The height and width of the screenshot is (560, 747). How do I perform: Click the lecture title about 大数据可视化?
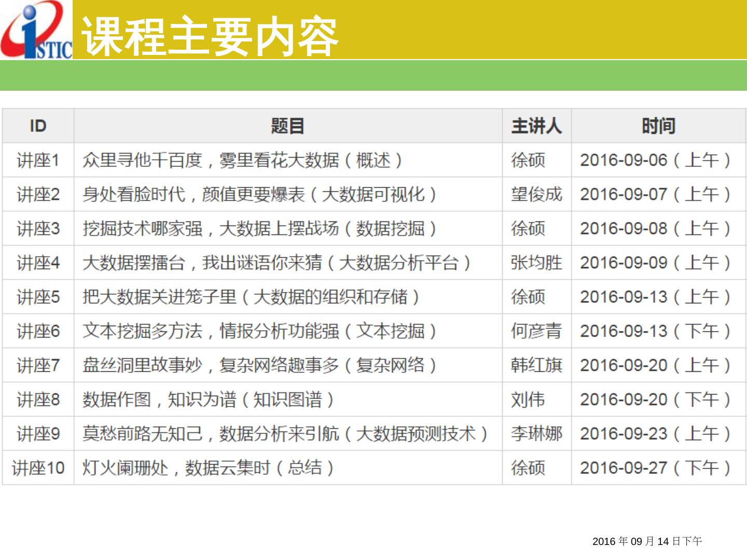pos(259,194)
